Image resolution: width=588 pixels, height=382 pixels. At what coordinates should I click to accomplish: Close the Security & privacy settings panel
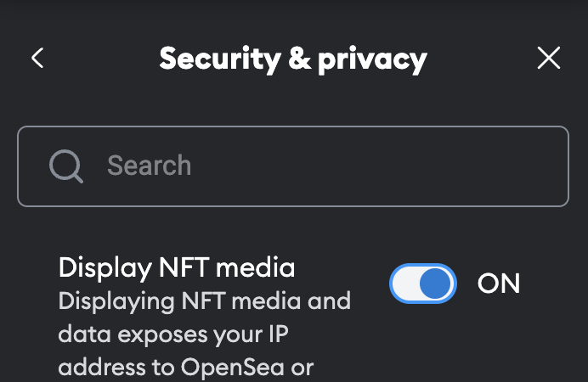549,58
